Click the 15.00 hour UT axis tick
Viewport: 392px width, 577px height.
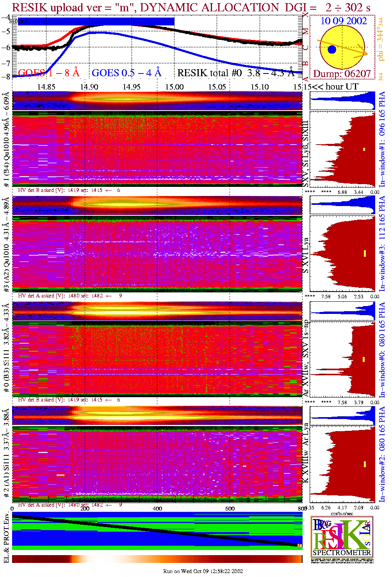[x=174, y=87]
